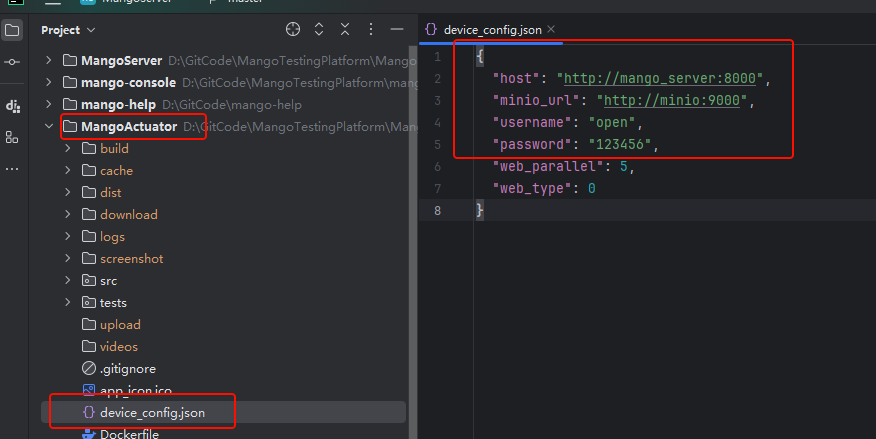Click the http://minio:9000 URL
Screen dimensions: 876x439
[x=673, y=101]
